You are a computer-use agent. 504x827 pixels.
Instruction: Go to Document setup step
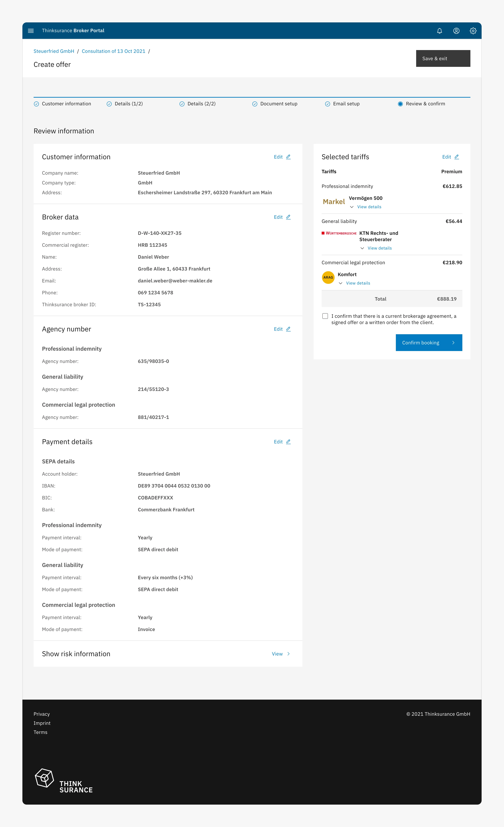point(275,104)
